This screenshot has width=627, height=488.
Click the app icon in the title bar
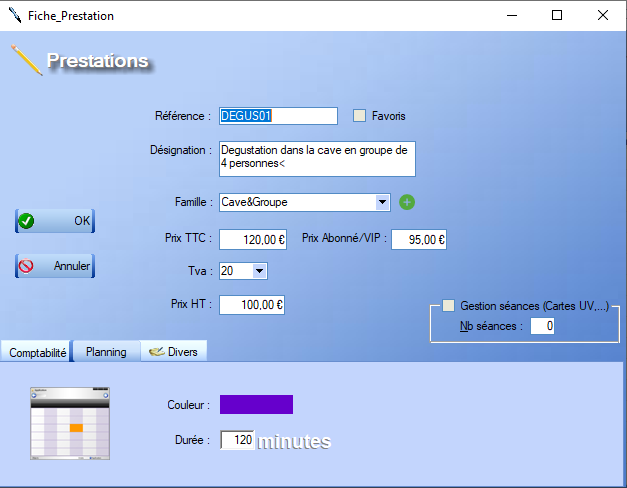coord(12,16)
